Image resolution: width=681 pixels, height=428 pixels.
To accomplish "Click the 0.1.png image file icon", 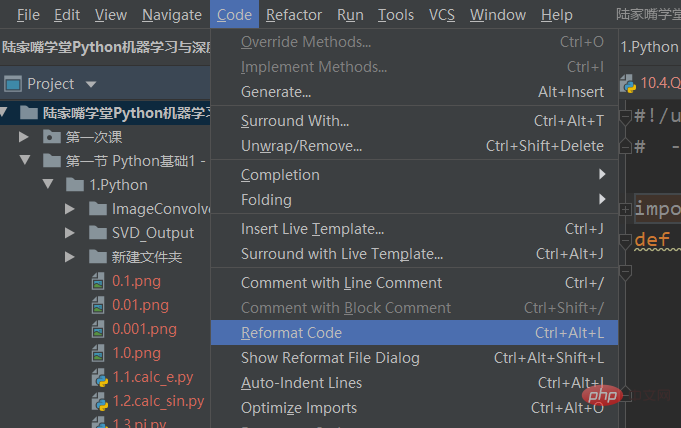I will click(99, 281).
